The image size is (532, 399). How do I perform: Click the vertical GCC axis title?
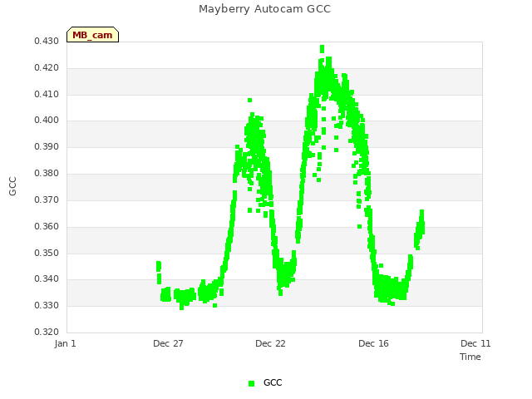click(x=12, y=186)
